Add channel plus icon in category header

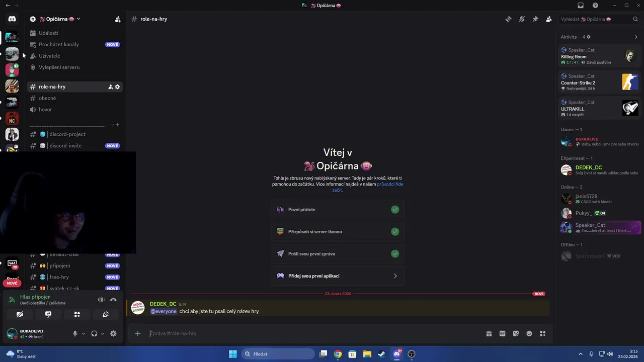pyautogui.click(x=117, y=125)
